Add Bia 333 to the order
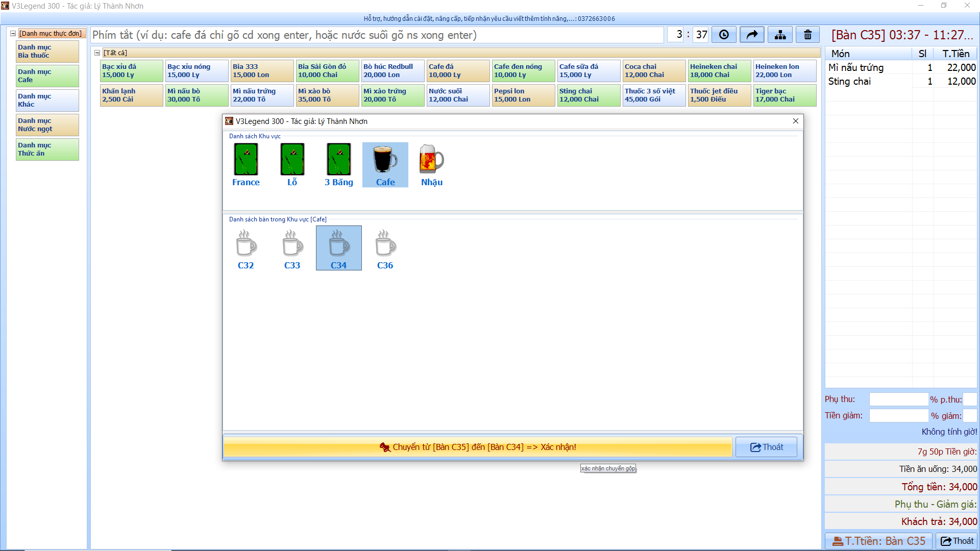Viewport: 980px width, 551px height. (x=262, y=71)
